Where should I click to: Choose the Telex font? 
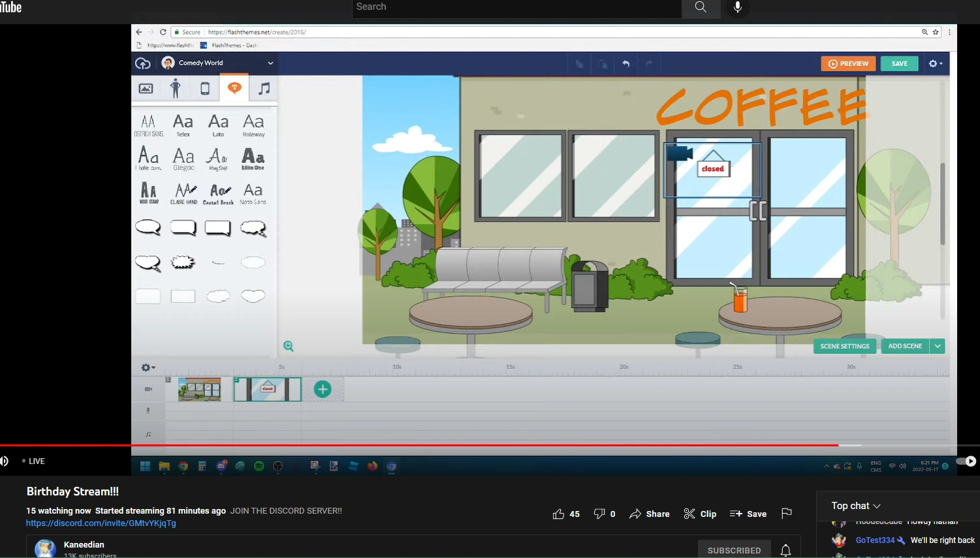point(183,125)
